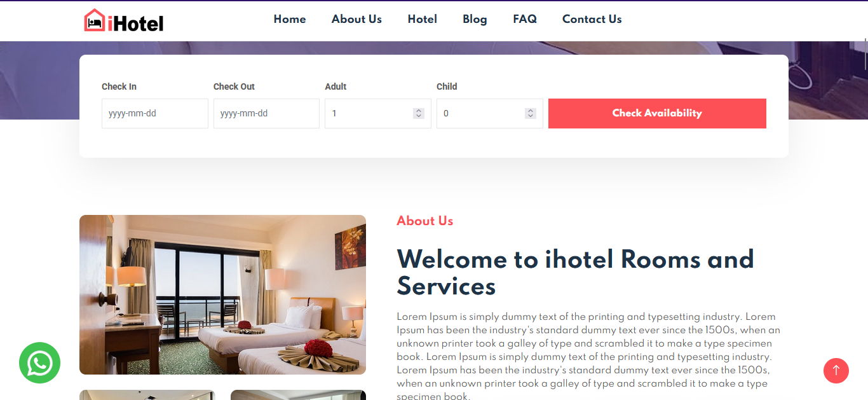Open the Hotel nav link
This screenshot has height=400, width=868.
pyautogui.click(x=423, y=19)
